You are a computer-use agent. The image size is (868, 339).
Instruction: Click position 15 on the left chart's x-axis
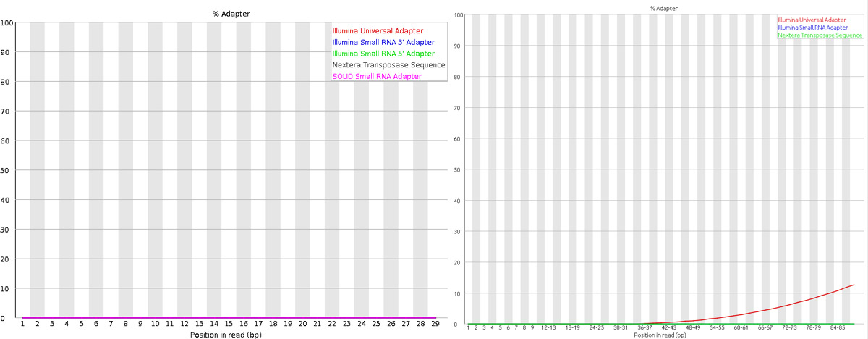[x=228, y=325]
